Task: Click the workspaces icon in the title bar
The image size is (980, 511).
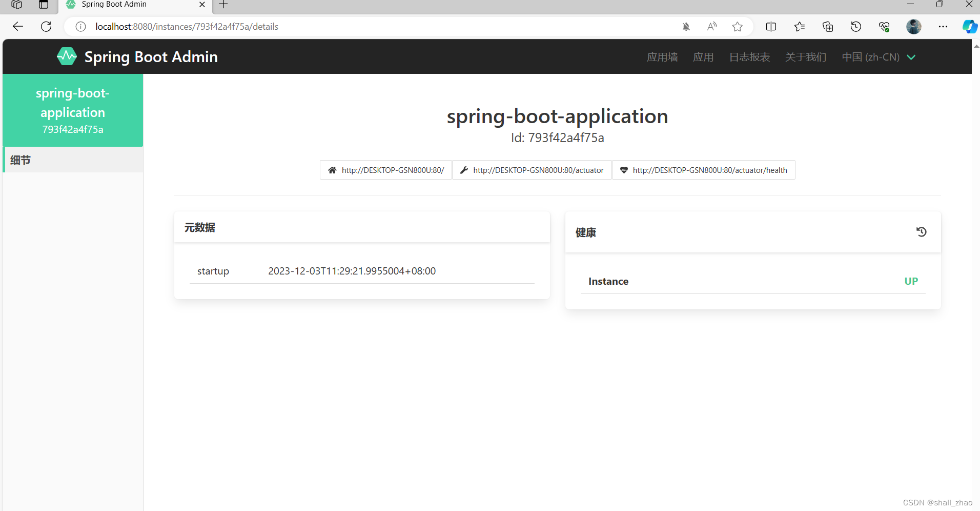Action: (x=16, y=5)
